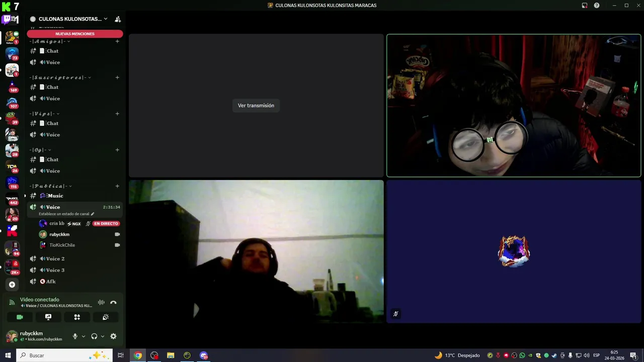The width and height of the screenshot is (644, 362).
Task: Click the EN DIRECTO badge beside cris kb
Action: coord(106,224)
